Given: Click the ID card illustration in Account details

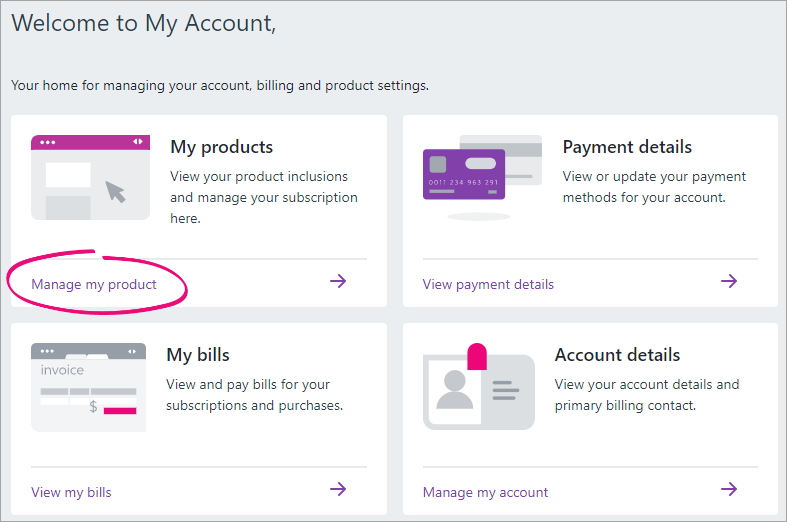Looking at the screenshot, I should coord(478,387).
